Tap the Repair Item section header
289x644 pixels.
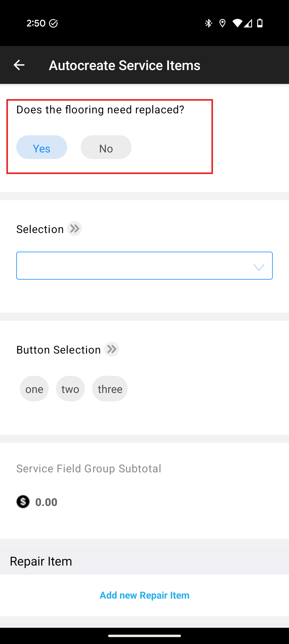[41, 561]
